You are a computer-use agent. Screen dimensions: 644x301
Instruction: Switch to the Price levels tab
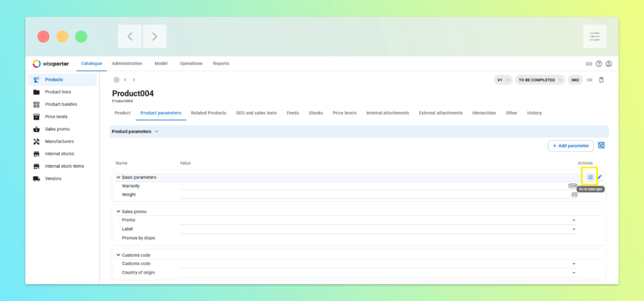(345, 113)
